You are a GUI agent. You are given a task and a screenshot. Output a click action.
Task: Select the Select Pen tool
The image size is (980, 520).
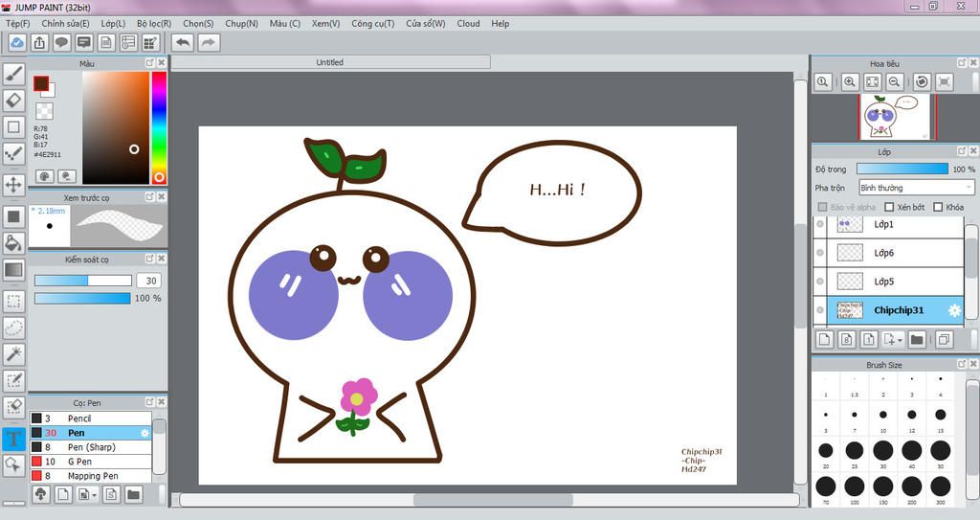coord(13,381)
